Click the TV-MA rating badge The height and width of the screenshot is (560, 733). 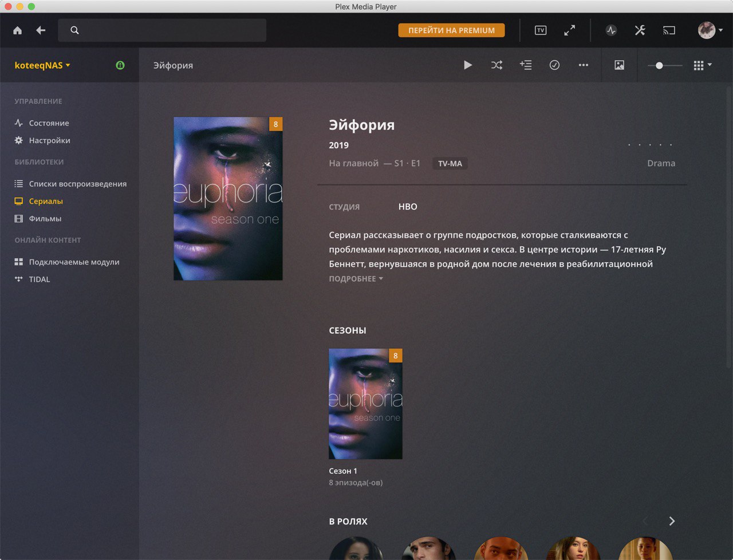[x=450, y=164]
